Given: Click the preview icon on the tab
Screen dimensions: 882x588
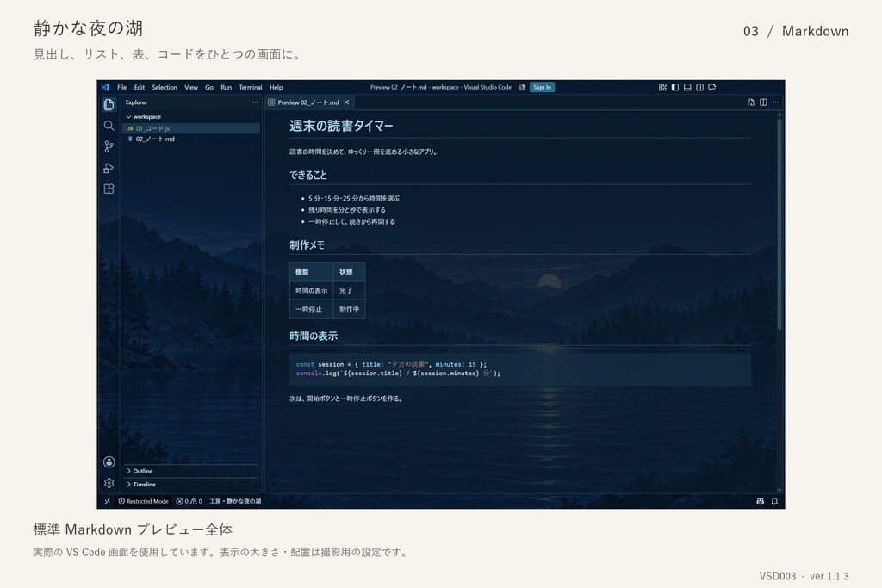Looking at the screenshot, I should pyautogui.click(x=271, y=102).
